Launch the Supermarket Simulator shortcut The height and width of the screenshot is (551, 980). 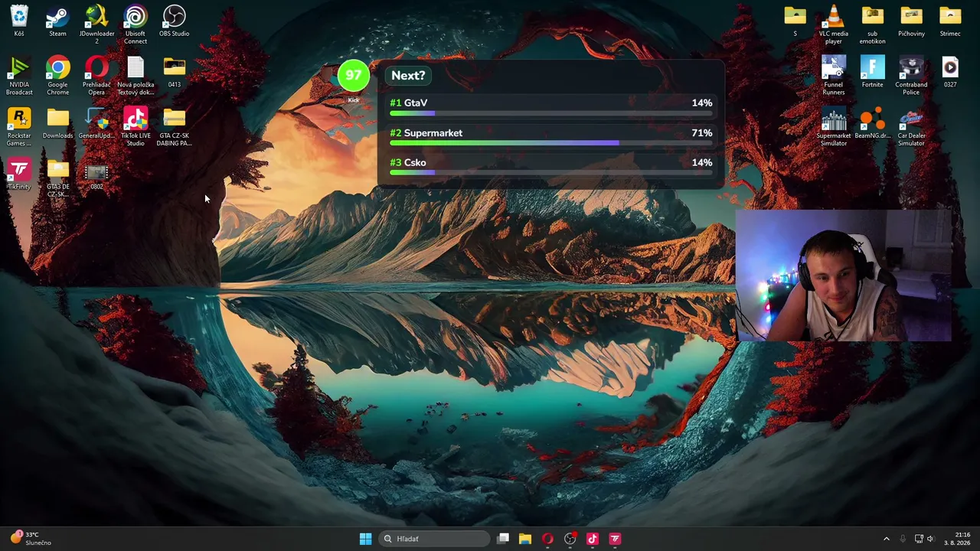pos(834,127)
